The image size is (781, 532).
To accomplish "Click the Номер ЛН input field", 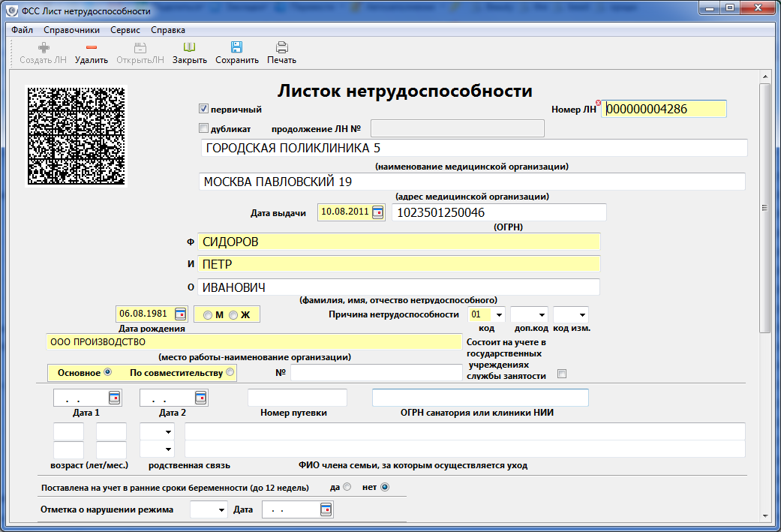I will click(x=664, y=109).
